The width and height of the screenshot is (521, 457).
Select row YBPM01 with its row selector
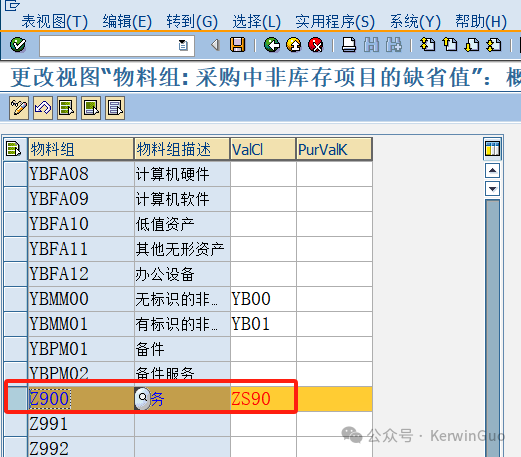point(16,349)
